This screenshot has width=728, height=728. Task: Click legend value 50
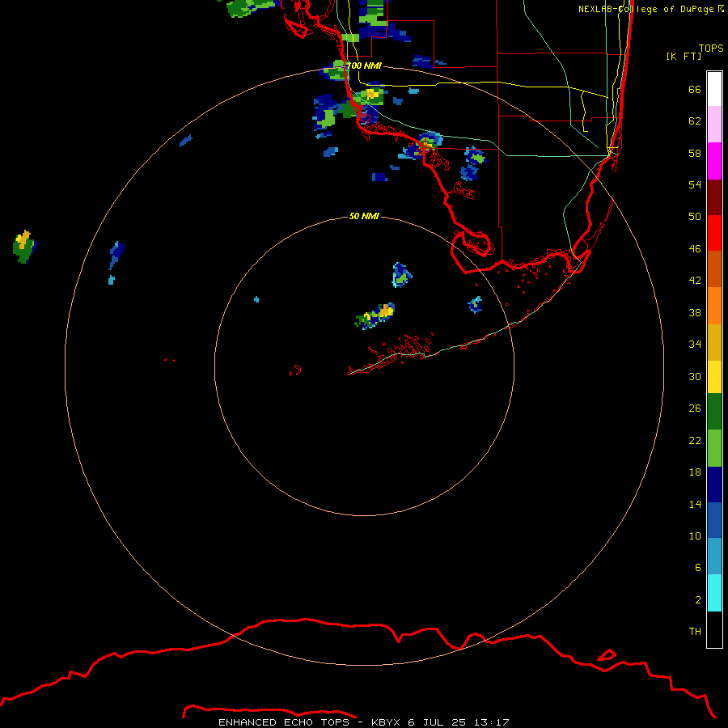[695, 217]
